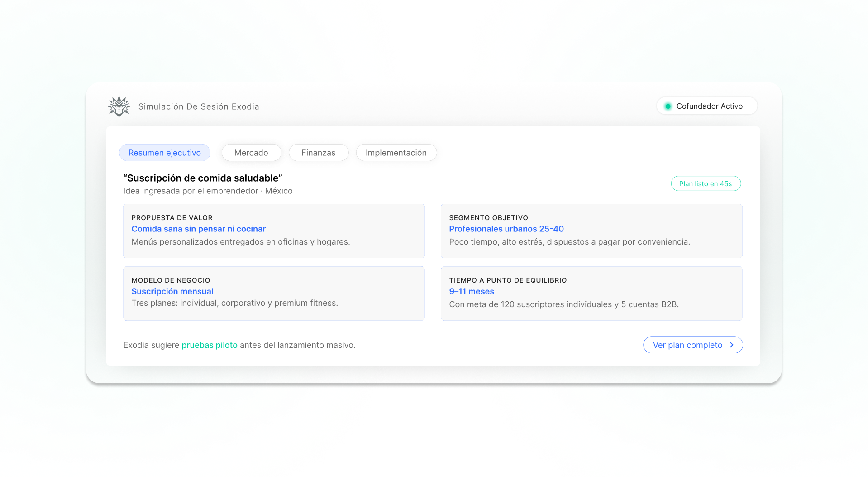This screenshot has width=868, height=477.
Task: Click Comida sana sin pensar ni cocinar
Action: click(198, 229)
